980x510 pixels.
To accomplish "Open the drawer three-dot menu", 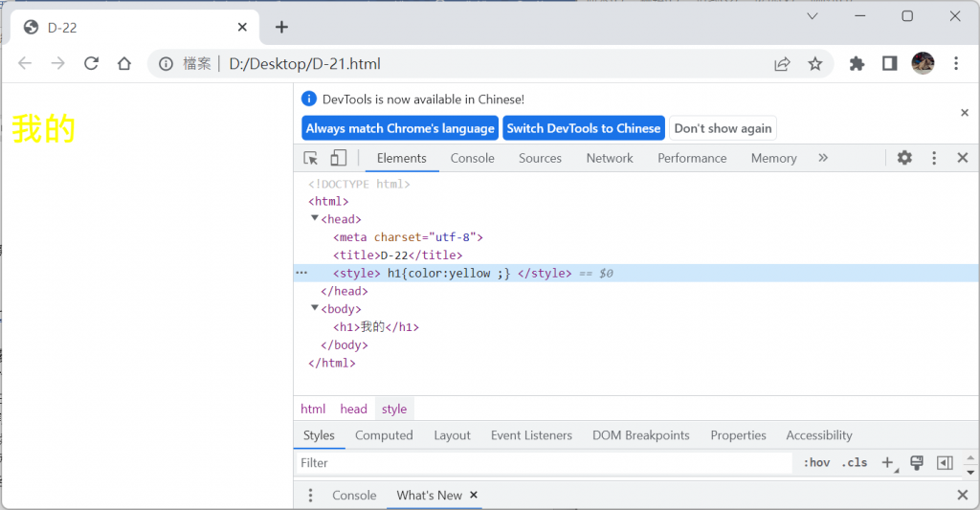I will tap(310, 495).
